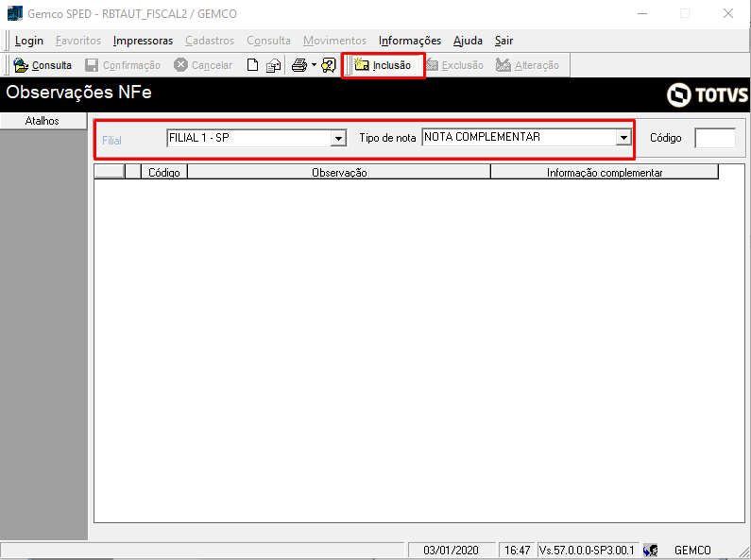
Task: Focus the Código input field
Action: tap(715, 138)
